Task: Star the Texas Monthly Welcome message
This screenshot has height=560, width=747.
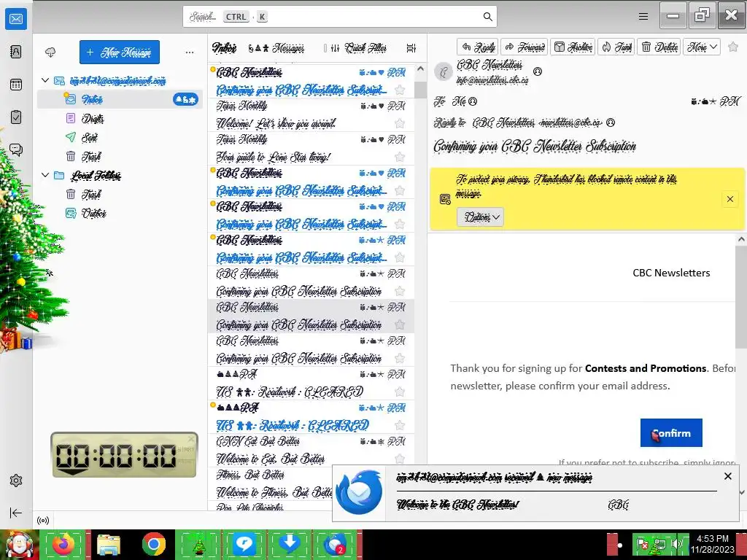Action: 400,123
